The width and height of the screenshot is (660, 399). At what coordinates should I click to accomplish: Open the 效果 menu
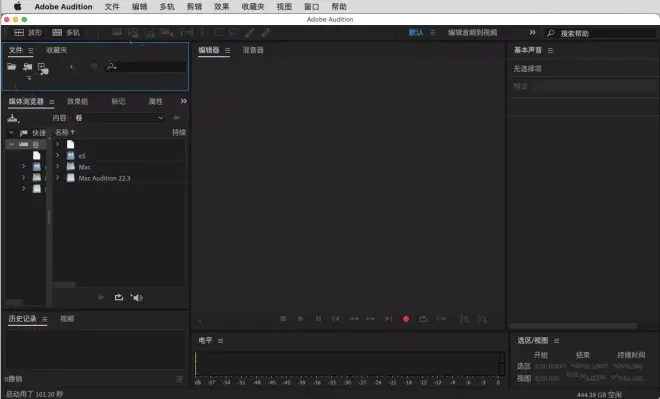click(x=221, y=6)
